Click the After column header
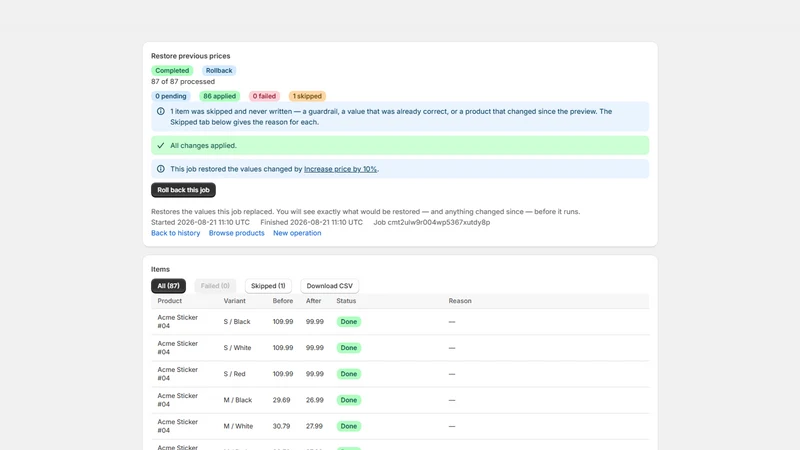Screen dimensions: 800x450 313,301
